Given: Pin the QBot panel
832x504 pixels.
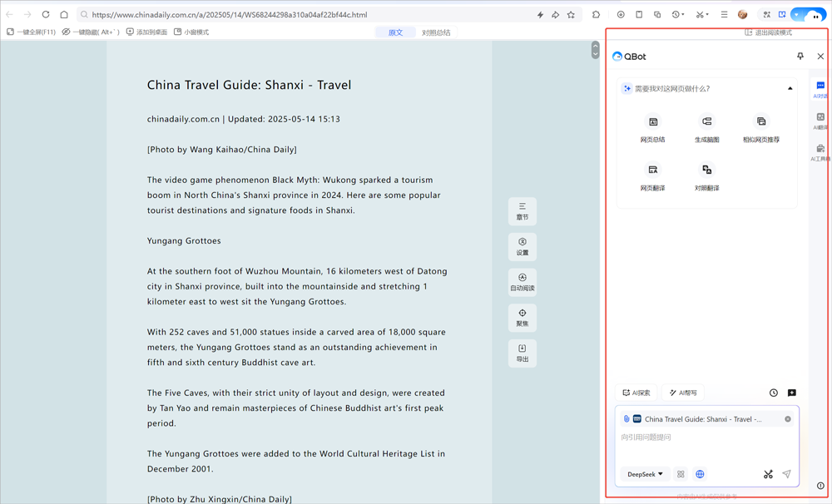Looking at the screenshot, I should click(x=800, y=57).
